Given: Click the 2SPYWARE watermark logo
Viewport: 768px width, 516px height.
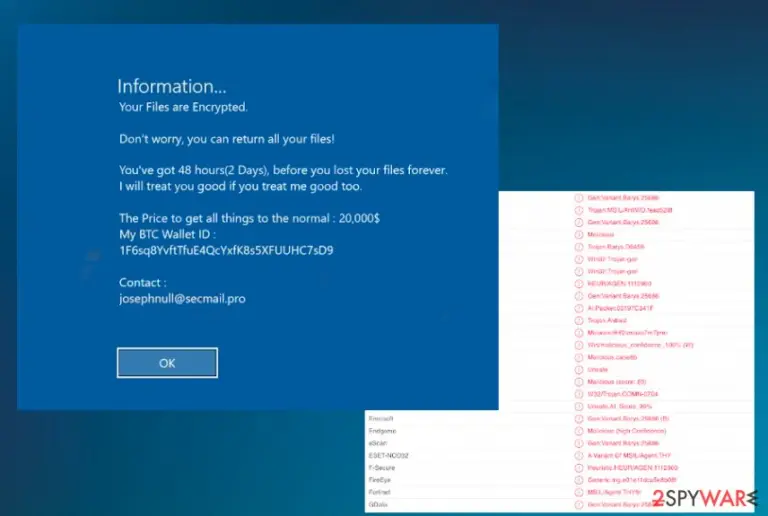Looking at the screenshot, I should click(704, 498).
